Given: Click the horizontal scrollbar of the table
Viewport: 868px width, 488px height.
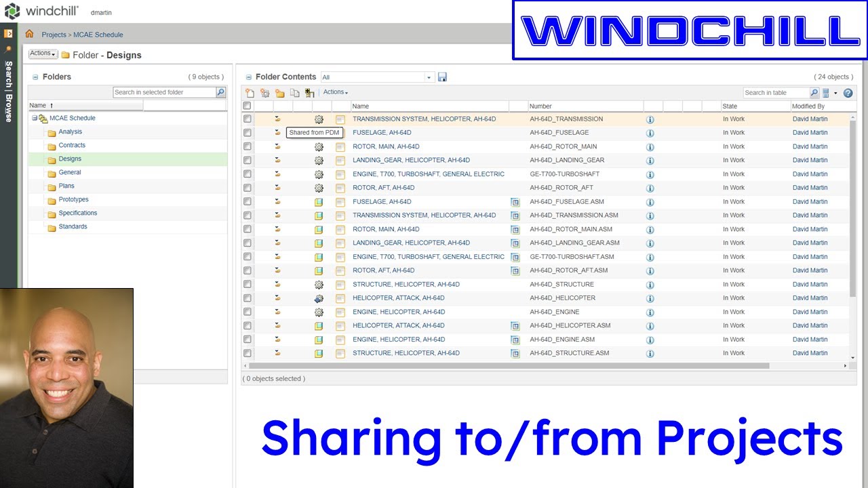Looking at the screenshot, I should click(x=509, y=366).
